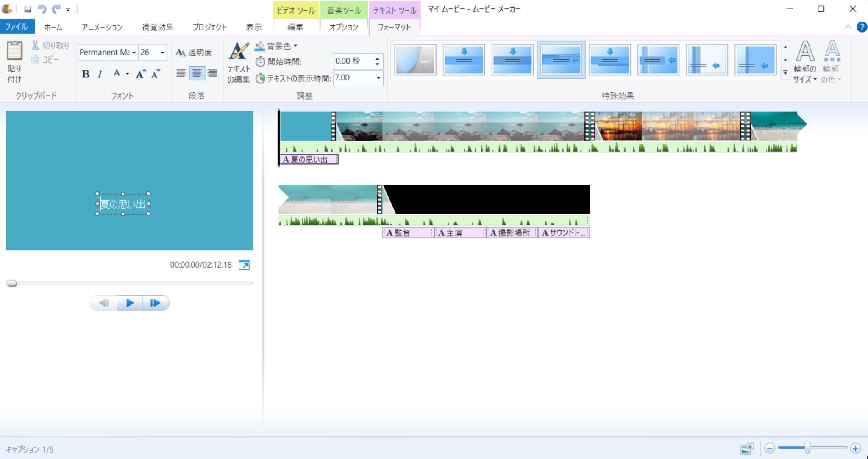Zoom out the timeline with minus icon

(x=770, y=448)
